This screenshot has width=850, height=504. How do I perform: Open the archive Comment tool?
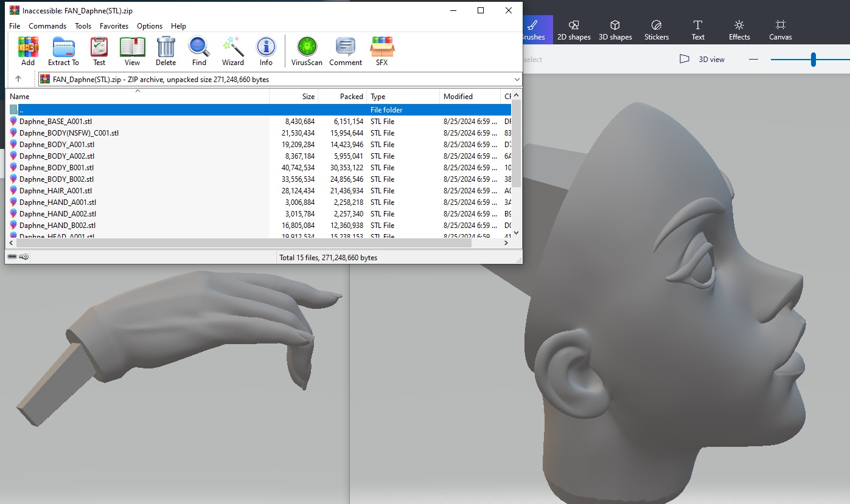tap(346, 51)
